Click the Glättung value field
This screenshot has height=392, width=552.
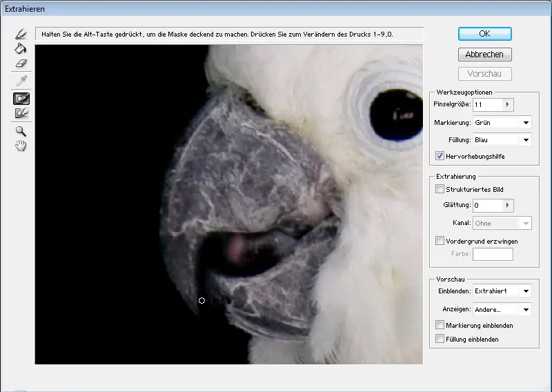click(x=488, y=206)
